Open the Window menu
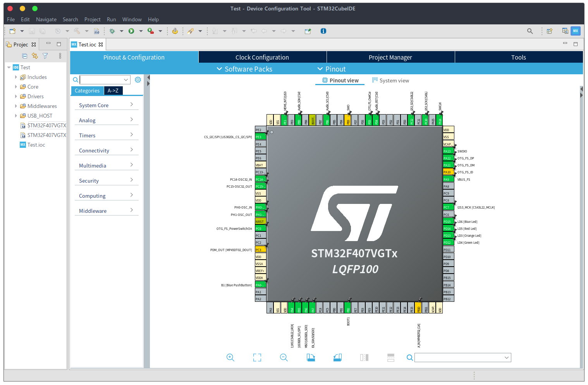588x385 pixels. pos(132,19)
